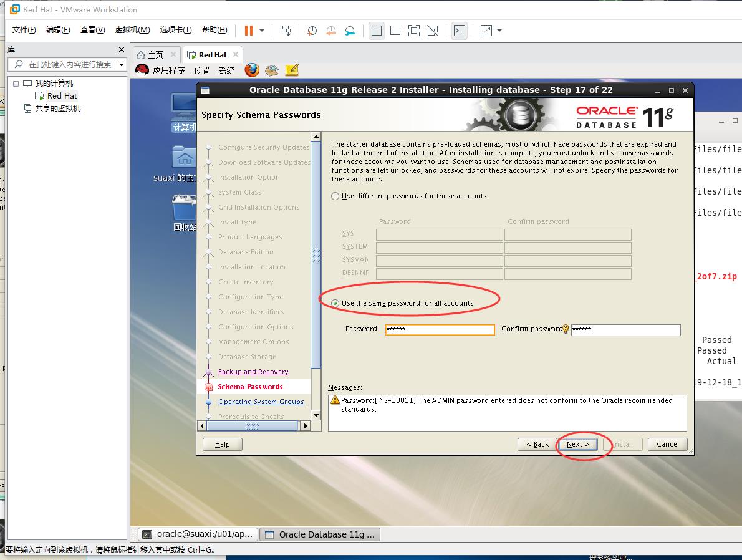The image size is (742, 560).
Task: Open the 查看 menu
Action: [92, 30]
